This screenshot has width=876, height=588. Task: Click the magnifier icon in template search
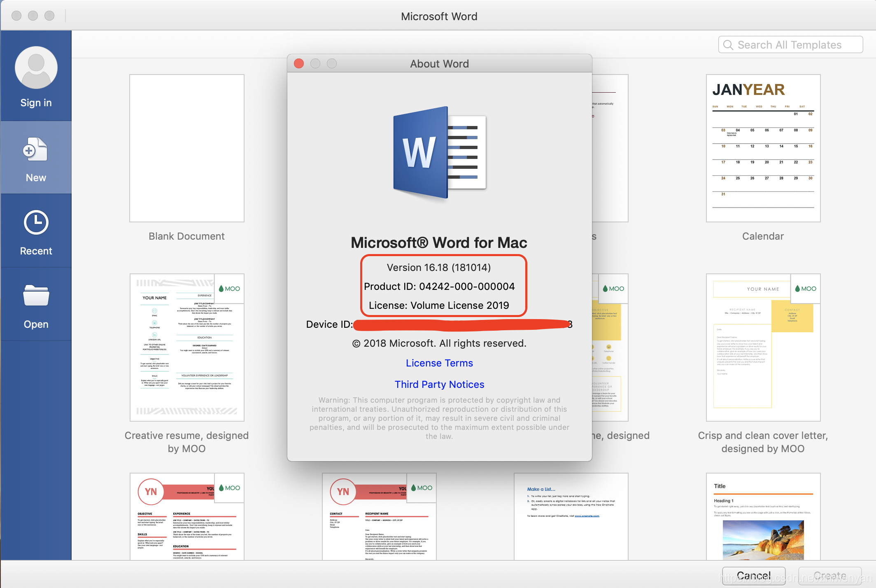(728, 45)
